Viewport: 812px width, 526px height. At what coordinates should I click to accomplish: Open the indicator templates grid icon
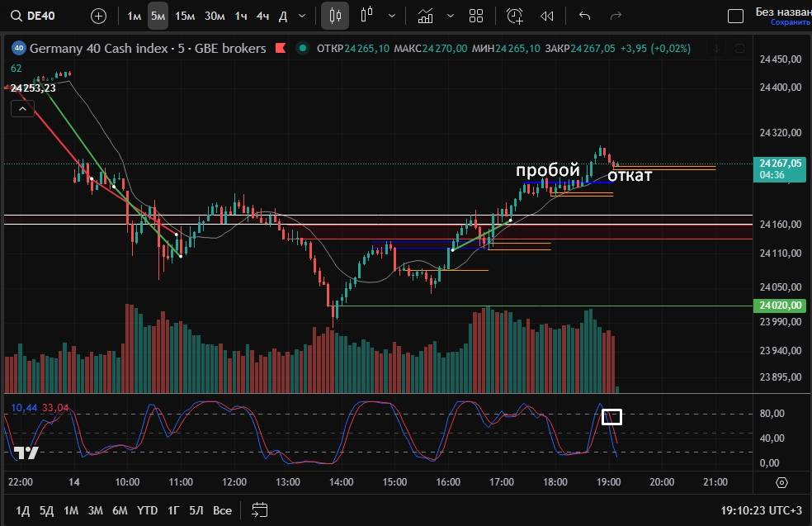[x=476, y=16]
